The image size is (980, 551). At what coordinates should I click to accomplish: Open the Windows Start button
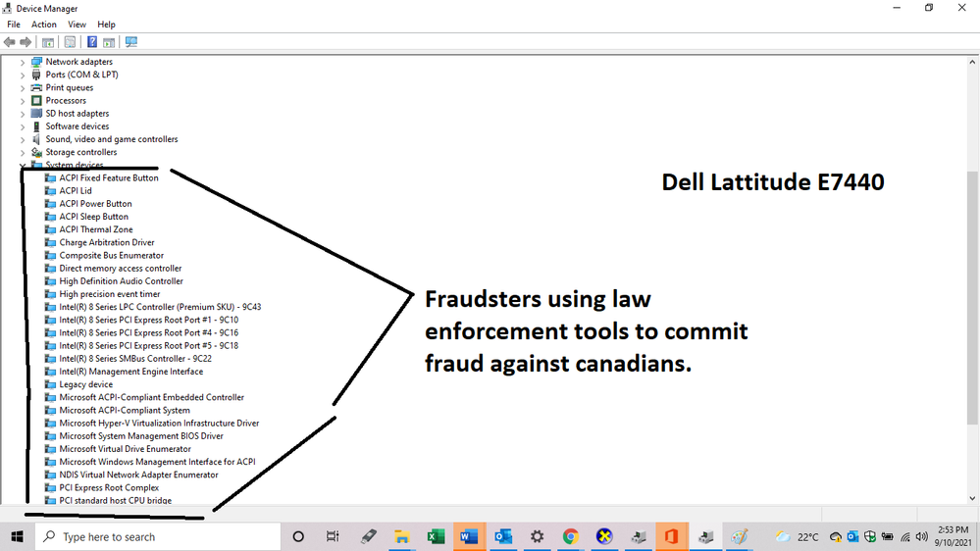(17, 536)
